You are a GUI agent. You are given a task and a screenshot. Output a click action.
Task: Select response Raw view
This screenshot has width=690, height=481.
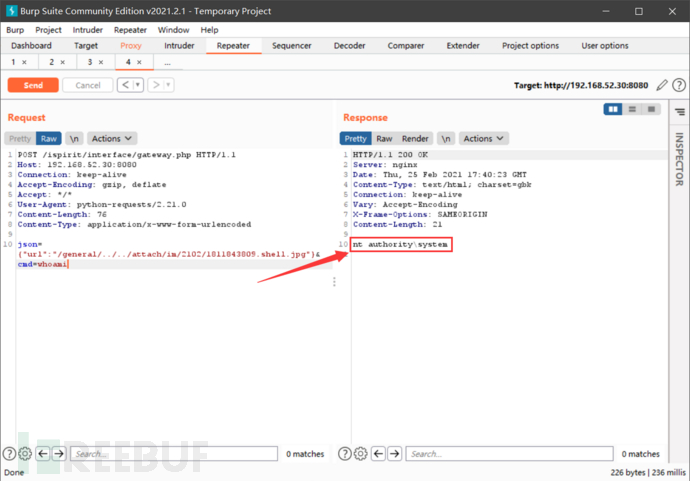(x=384, y=138)
